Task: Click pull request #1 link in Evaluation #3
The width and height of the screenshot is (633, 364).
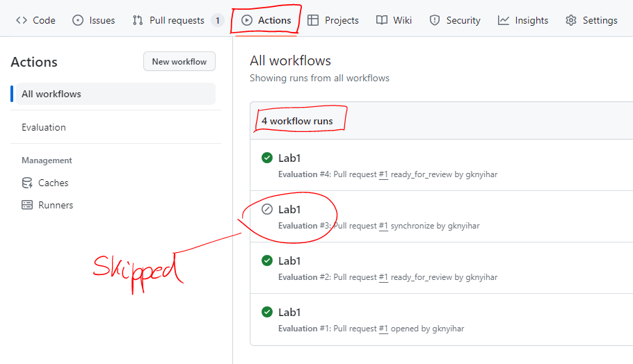Action: [383, 226]
